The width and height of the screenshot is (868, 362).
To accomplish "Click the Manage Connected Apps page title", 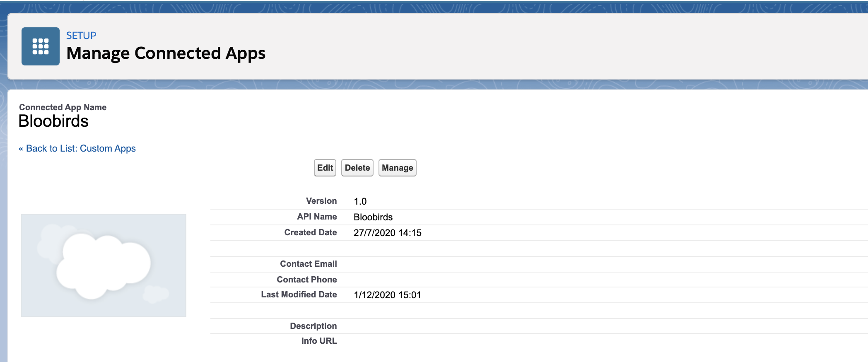I will pos(166,53).
